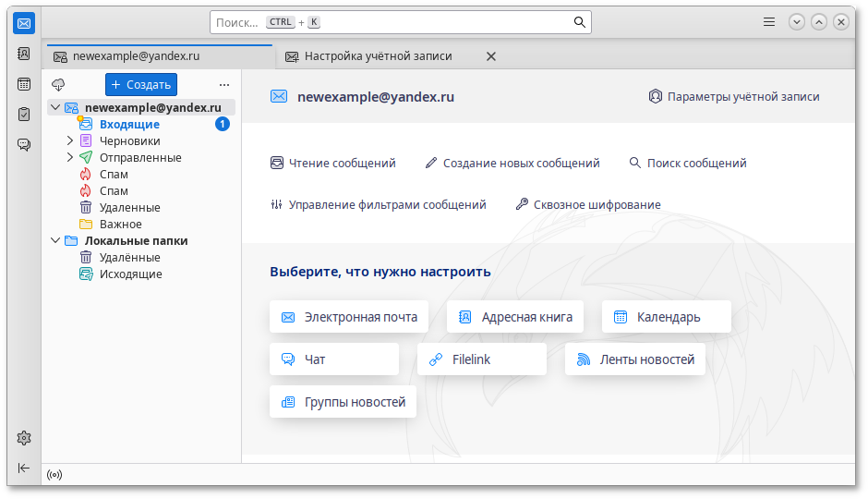Click the Поиск… search field
This screenshot has height=499, width=868.
(x=400, y=22)
